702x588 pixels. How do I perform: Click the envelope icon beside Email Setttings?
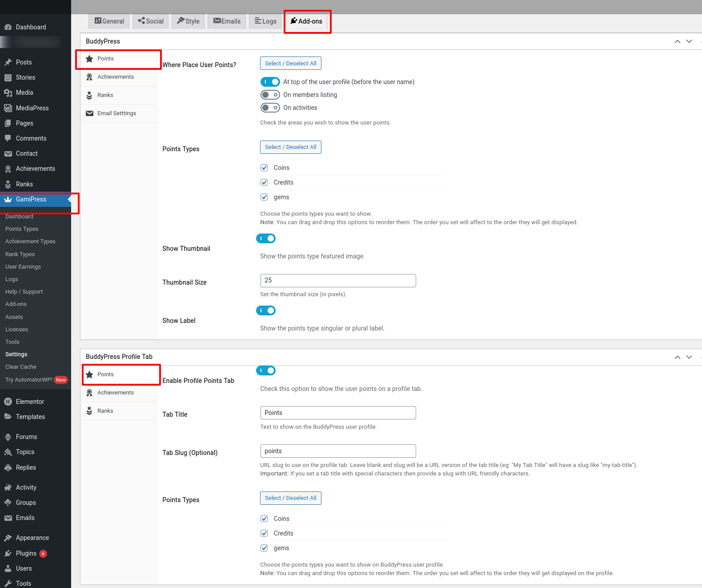[89, 113]
